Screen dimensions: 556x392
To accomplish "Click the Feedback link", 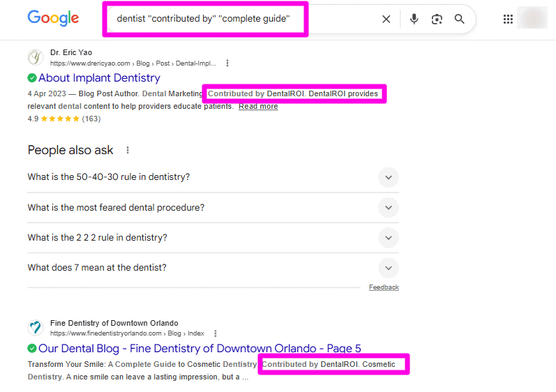I will (384, 287).
